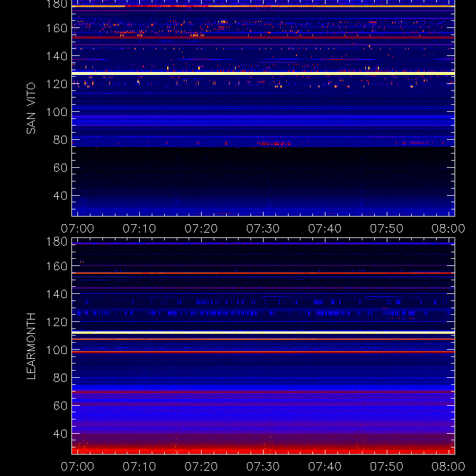This screenshot has height=476, width=476.
Task: Click the 160 frequency label on San Vito axis
Action: pos(57,28)
